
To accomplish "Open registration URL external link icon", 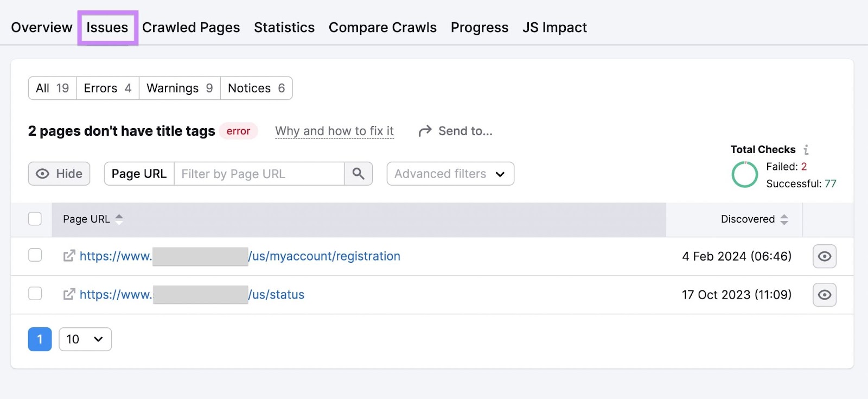I will (69, 256).
